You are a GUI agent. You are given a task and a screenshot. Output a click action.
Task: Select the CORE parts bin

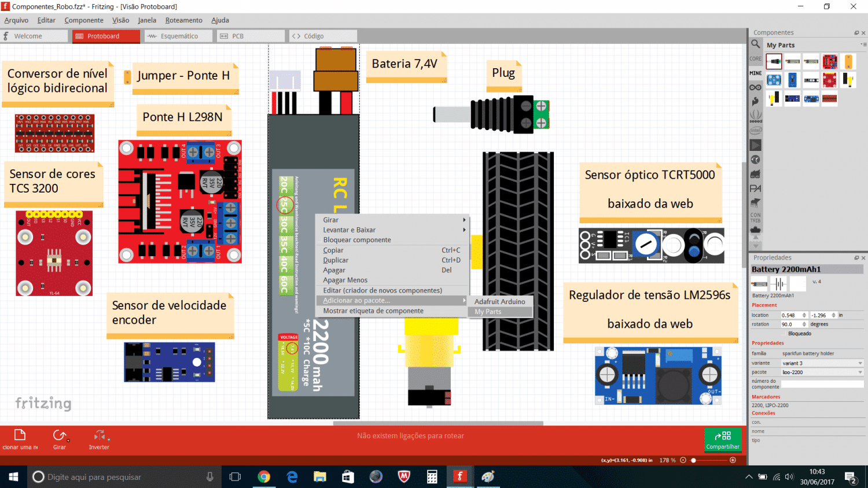755,58
